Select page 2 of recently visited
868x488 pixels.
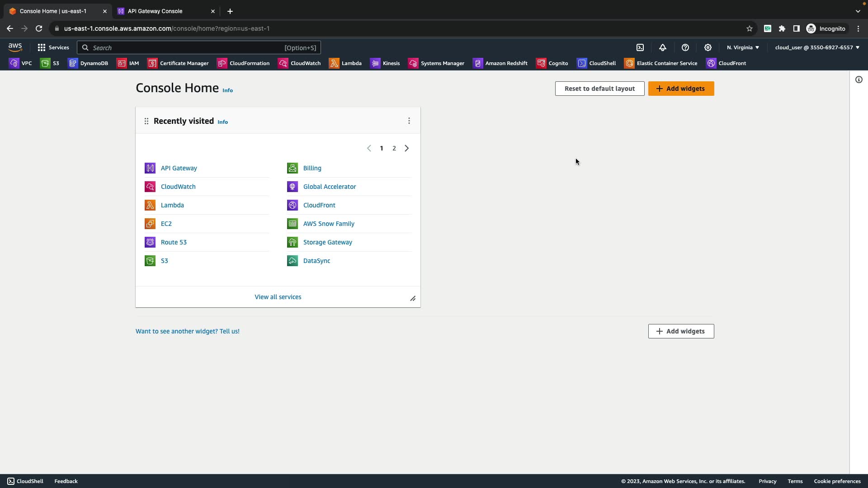point(394,148)
